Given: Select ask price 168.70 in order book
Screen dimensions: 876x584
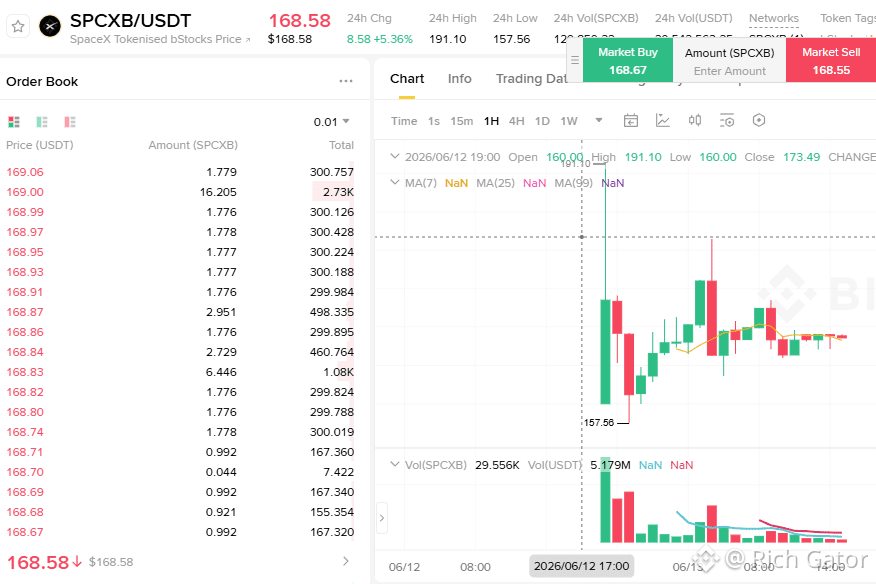Looking at the screenshot, I should pos(25,472).
